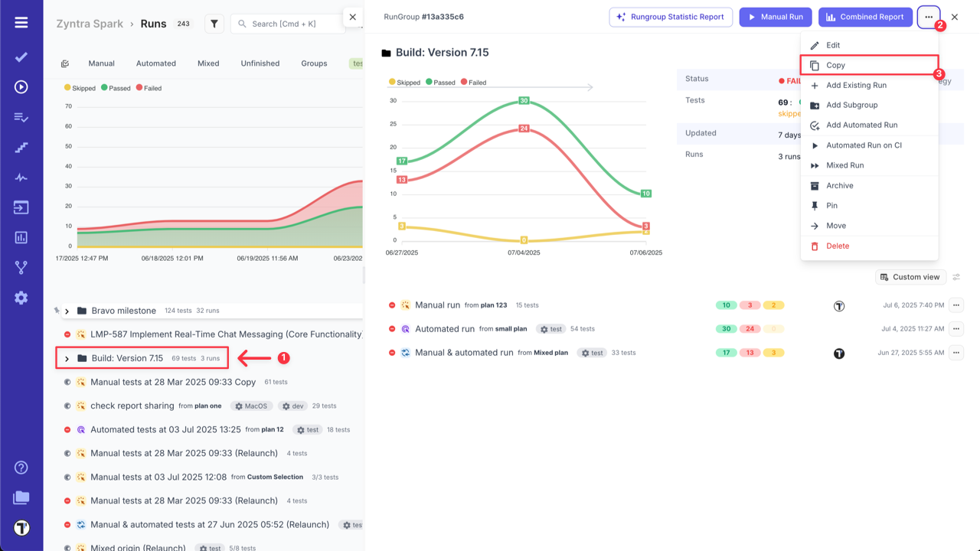Switch to the Unfinished tab
This screenshot has height=551, width=980.
point(260,63)
